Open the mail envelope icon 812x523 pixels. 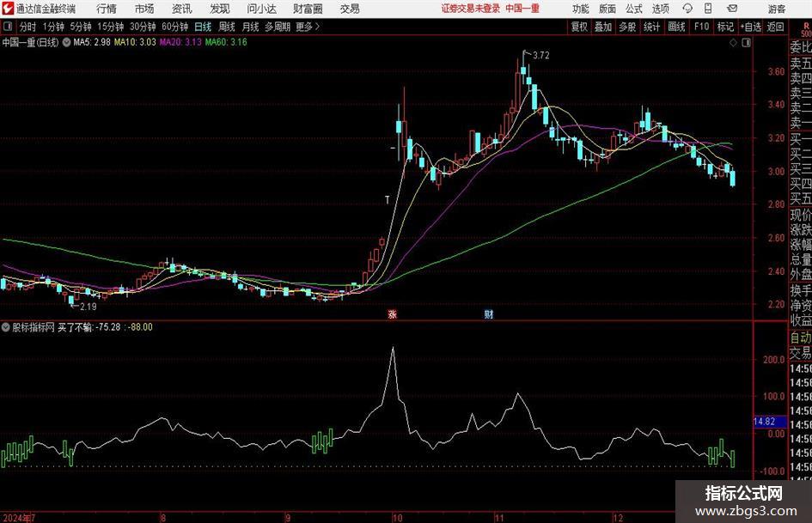click(x=732, y=9)
